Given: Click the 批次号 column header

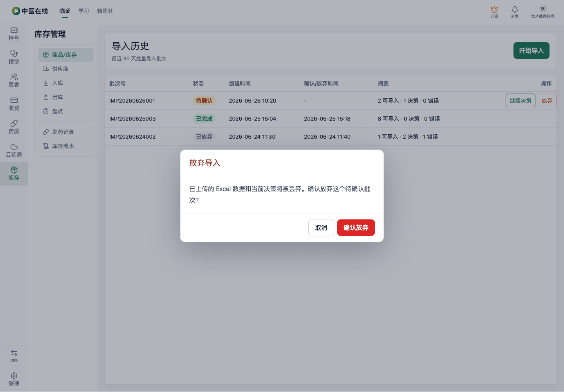Looking at the screenshot, I should point(117,83).
